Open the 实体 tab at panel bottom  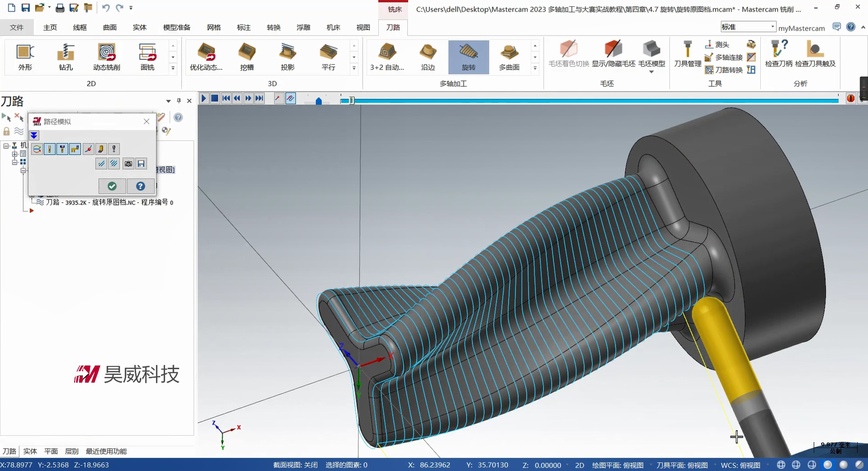[x=30, y=451]
